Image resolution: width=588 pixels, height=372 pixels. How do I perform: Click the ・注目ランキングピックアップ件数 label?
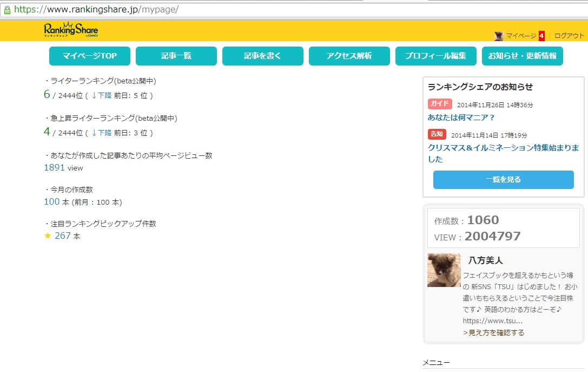100,224
